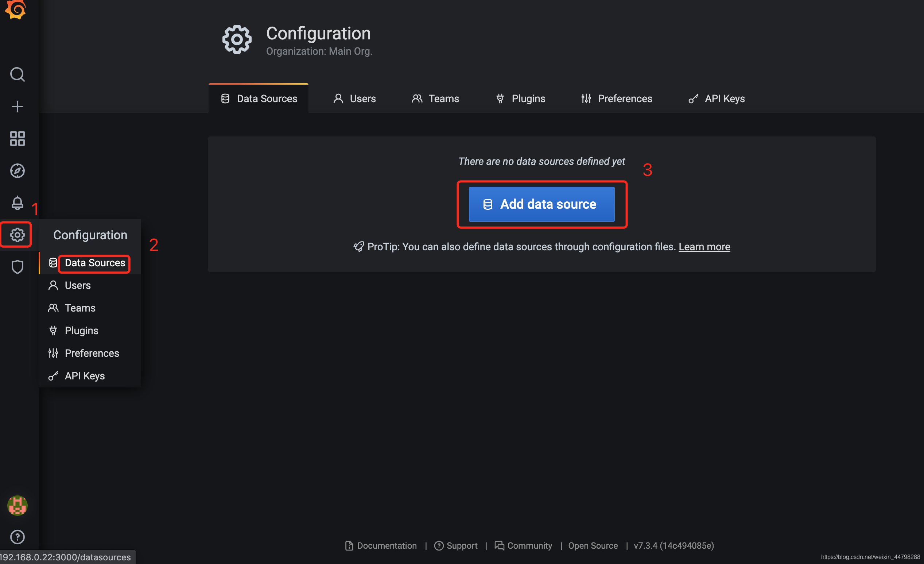Click the sliders icon in Preferences tab
Image resolution: width=924 pixels, height=564 pixels.
click(x=586, y=99)
